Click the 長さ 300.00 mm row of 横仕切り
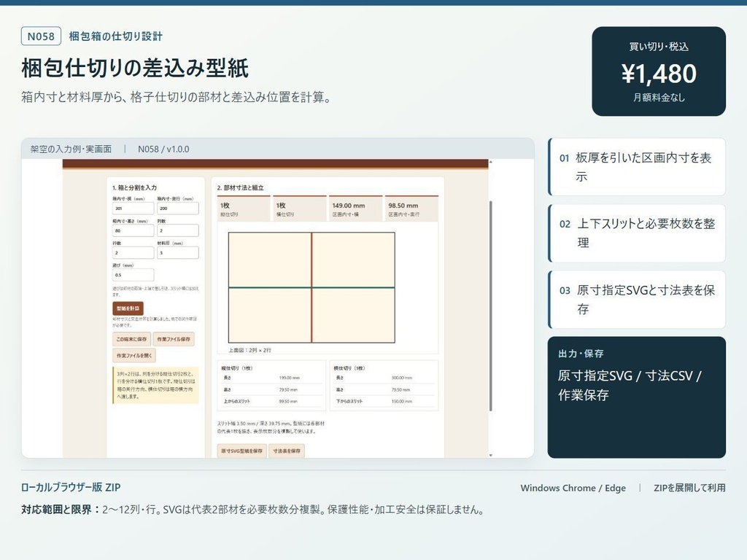The width and height of the screenshot is (747, 560). tap(384, 378)
